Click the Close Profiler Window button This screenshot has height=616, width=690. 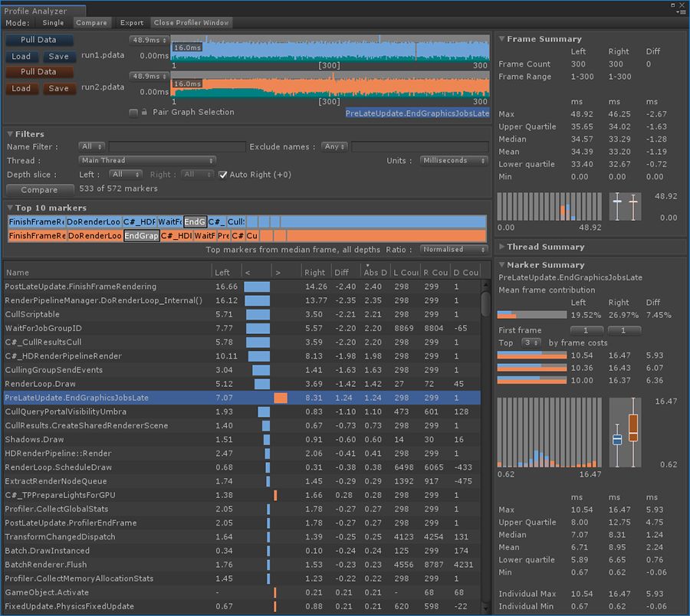193,22
